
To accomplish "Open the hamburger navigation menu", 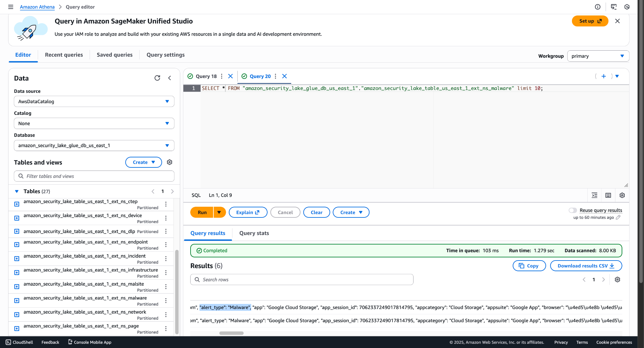I will click(11, 7).
